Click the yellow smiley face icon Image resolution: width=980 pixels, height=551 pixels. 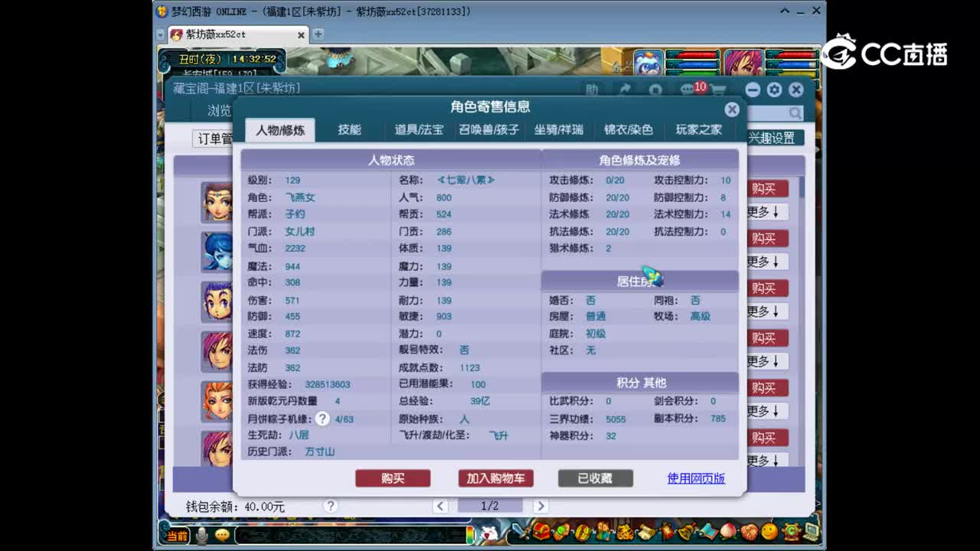(x=769, y=531)
